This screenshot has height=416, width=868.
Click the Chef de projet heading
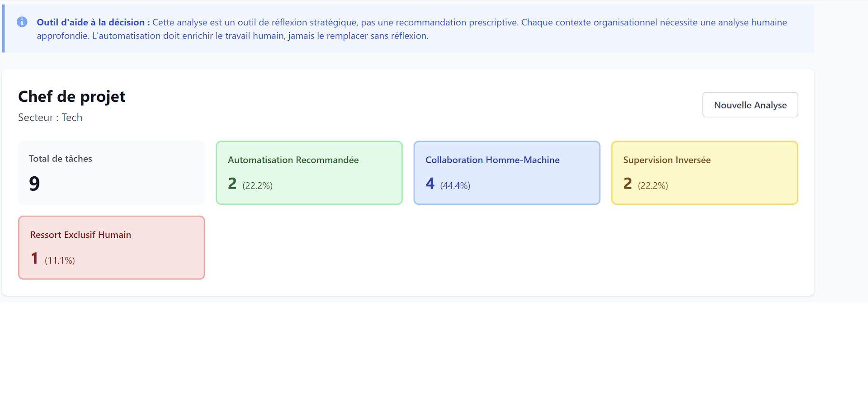pyautogui.click(x=72, y=96)
